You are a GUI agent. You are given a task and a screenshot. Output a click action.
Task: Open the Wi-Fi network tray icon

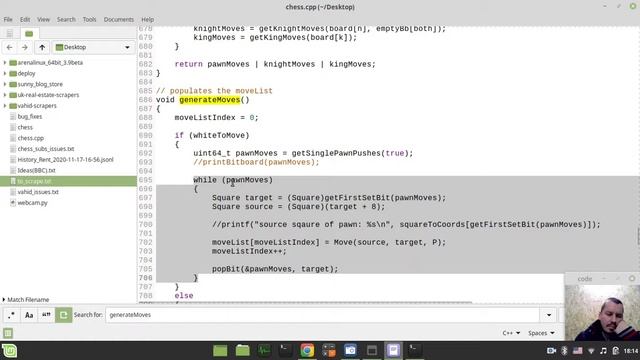tap(591, 351)
